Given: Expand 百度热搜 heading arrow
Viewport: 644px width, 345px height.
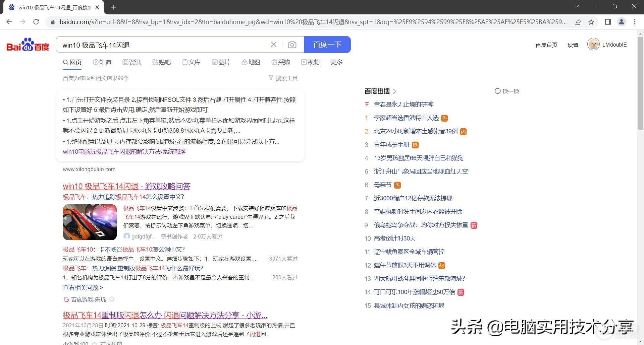Looking at the screenshot, I should (x=394, y=91).
